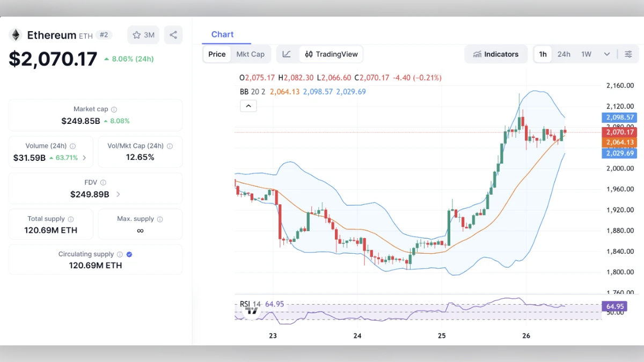Star Ethereum to add it to watchlist
The height and width of the screenshot is (362, 644).
[x=136, y=34]
